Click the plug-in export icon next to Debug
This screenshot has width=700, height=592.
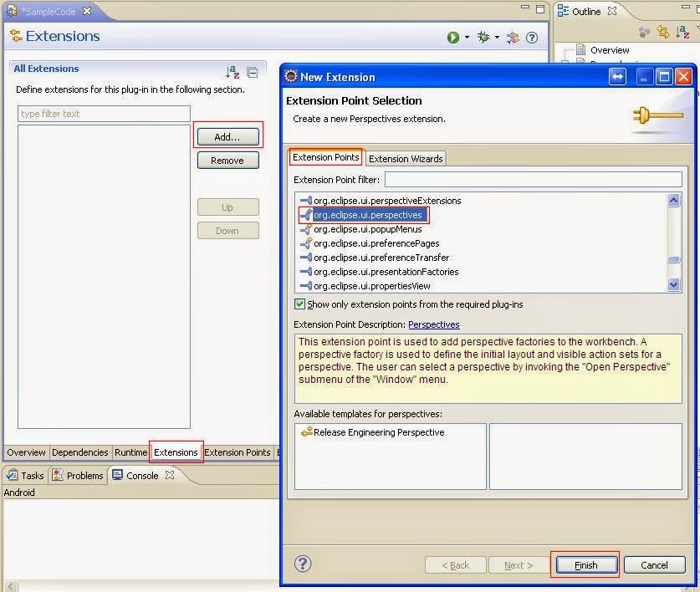click(511, 37)
